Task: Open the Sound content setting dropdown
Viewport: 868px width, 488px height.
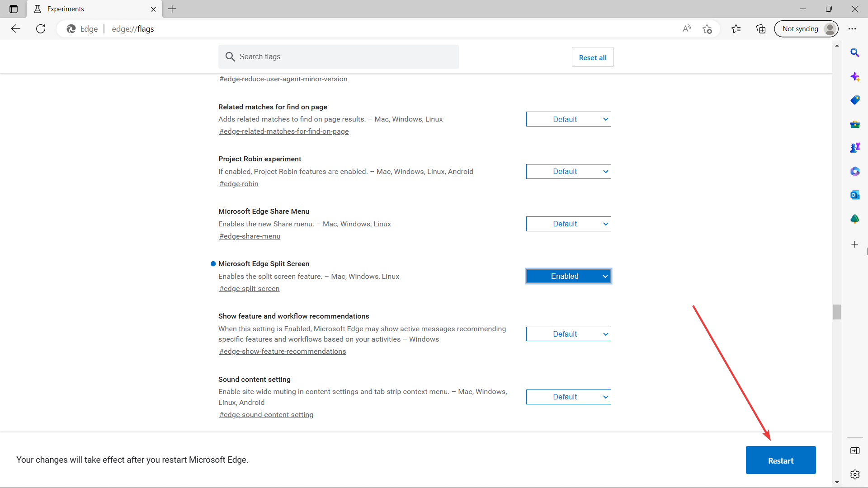Action: pyautogui.click(x=568, y=397)
